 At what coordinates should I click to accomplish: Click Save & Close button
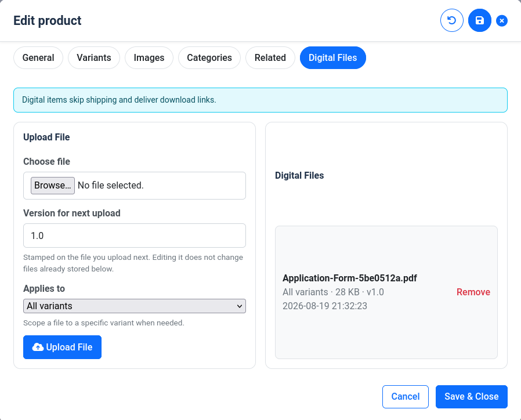pyautogui.click(x=472, y=397)
